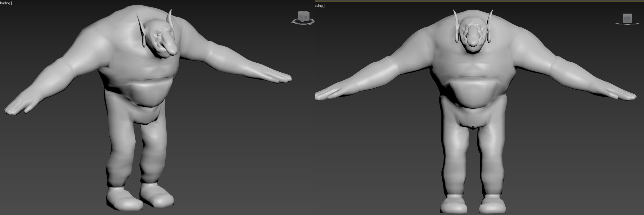This screenshot has height=215, width=644.
Task: Click FRONT face on left viewport's ViewCube
Action: [305, 17]
